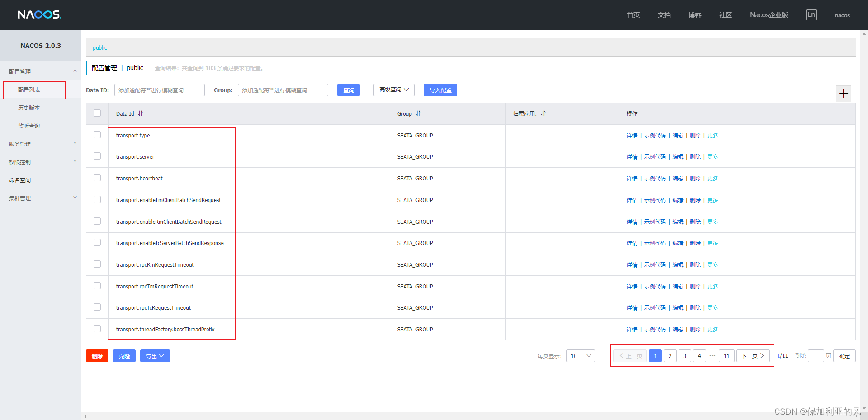Open 示例代码 for transport.heartbeat row
The image size is (868, 420).
click(655, 179)
